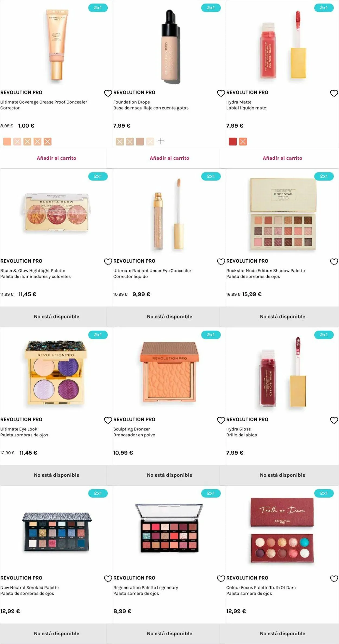Screen dimensions: 339x644
Task: Click heart icon for Foundation Drops
Action: tap(221, 93)
